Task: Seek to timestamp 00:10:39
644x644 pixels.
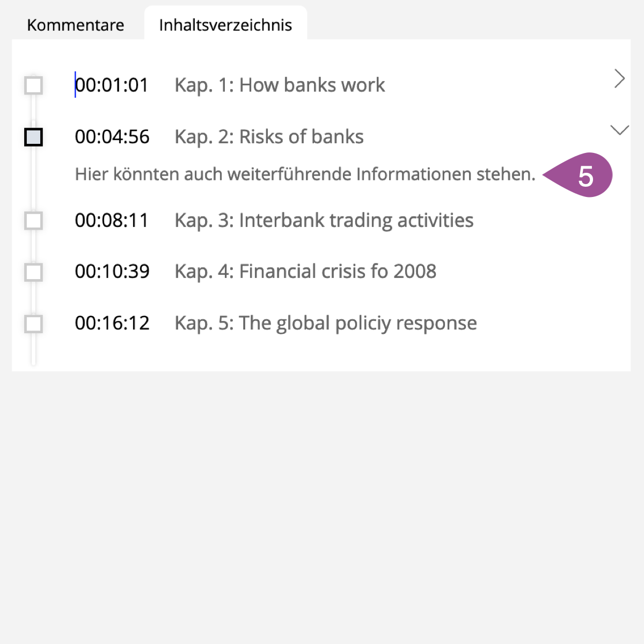Action: point(112,272)
